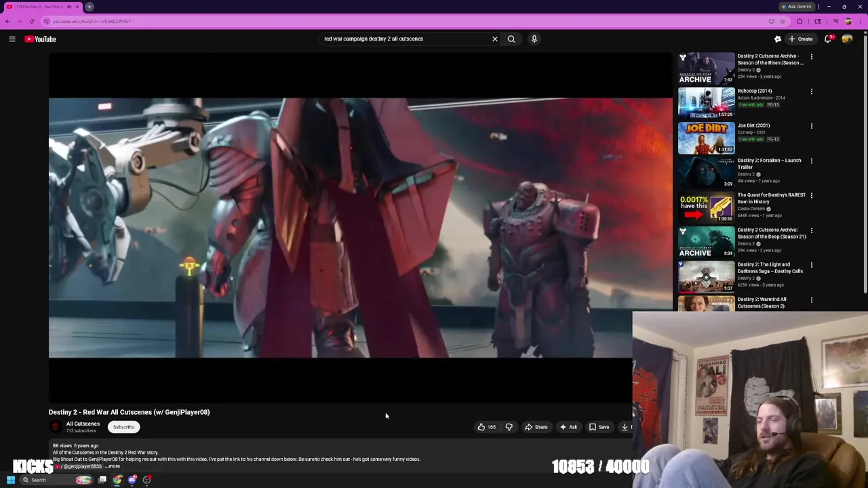Open options menu for Robocop (2014)
This screenshot has width=868, height=488.
point(811,91)
